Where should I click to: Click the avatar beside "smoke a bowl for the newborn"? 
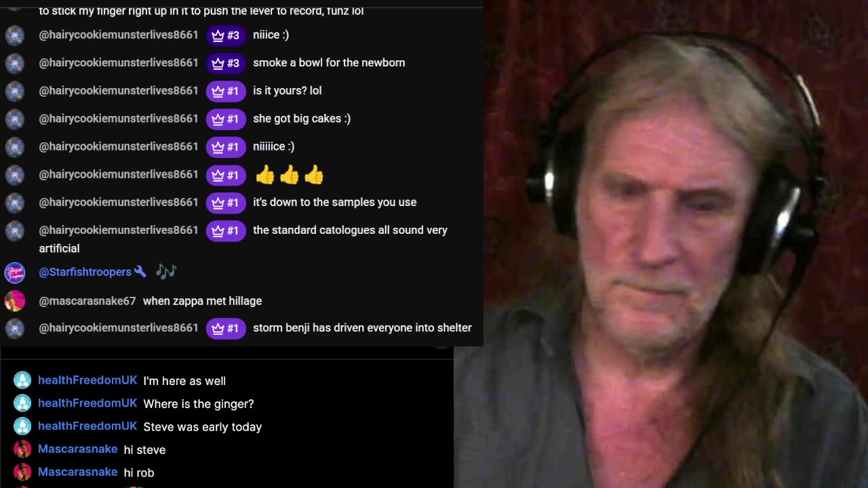(x=15, y=63)
